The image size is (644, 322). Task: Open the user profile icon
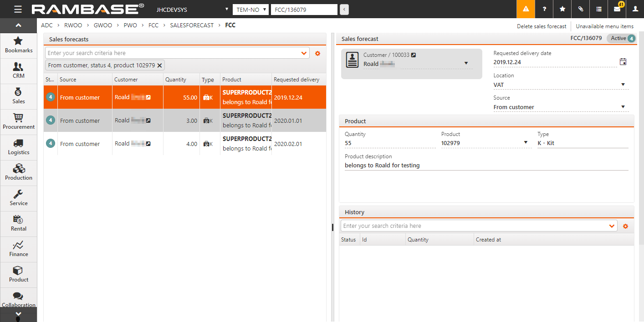pyautogui.click(x=635, y=9)
